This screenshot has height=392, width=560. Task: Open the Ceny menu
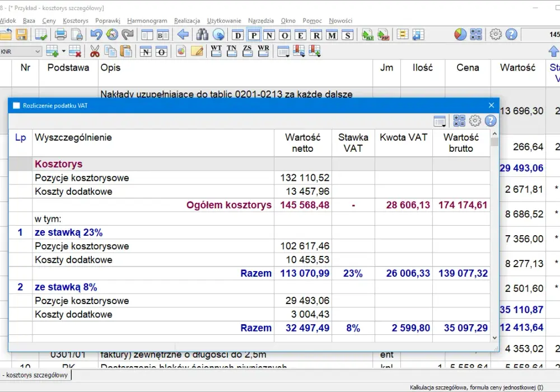(x=49, y=21)
